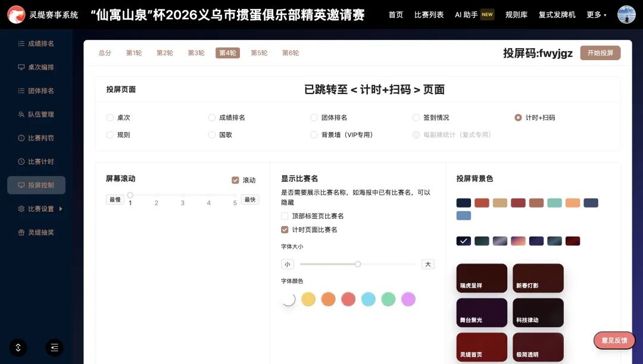Viewport: 643px width, 364px height.
Task: Click the 最快 scroll speed button
Action: tap(249, 199)
